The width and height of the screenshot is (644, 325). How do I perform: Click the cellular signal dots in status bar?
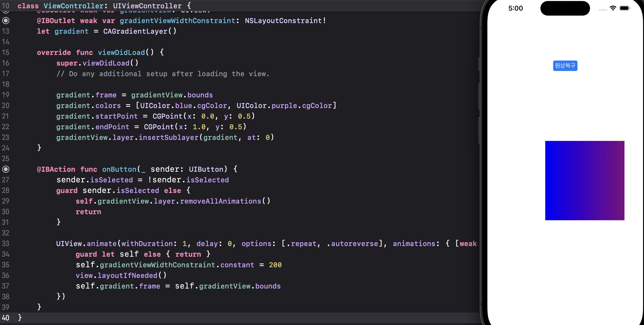click(602, 10)
